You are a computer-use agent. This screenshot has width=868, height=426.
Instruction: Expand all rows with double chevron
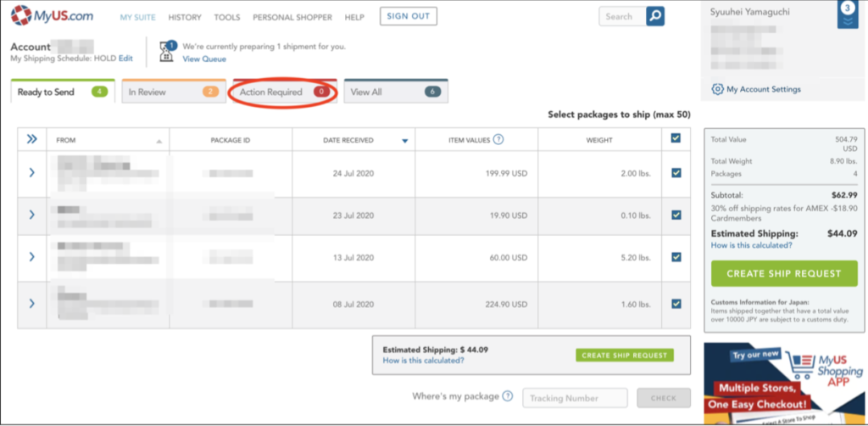click(32, 139)
